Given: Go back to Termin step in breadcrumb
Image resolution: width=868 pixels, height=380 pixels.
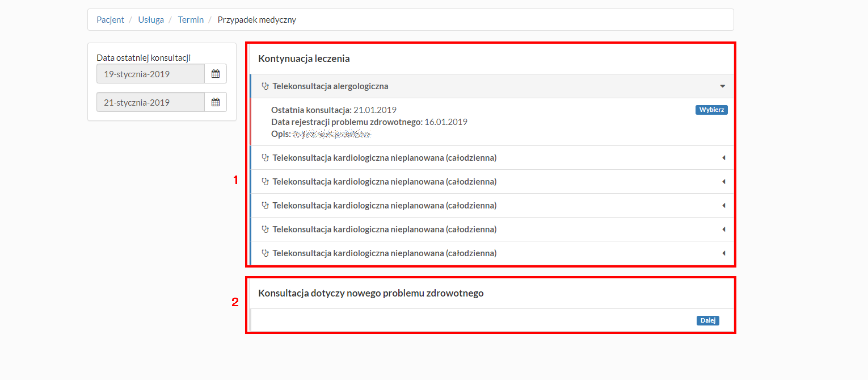Looking at the screenshot, I should click(191, 19).
